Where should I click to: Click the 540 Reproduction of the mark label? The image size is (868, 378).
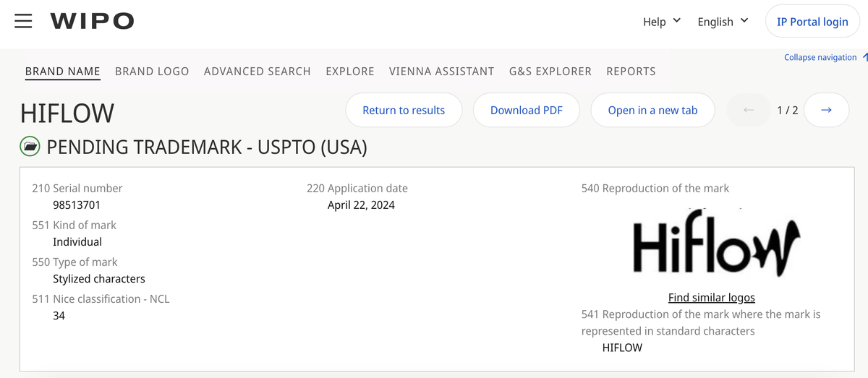[x=655, y=188]
